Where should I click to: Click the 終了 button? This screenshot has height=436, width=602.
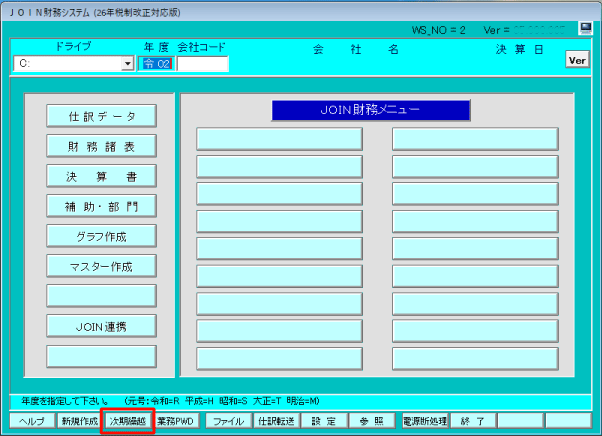pos(473,421)
